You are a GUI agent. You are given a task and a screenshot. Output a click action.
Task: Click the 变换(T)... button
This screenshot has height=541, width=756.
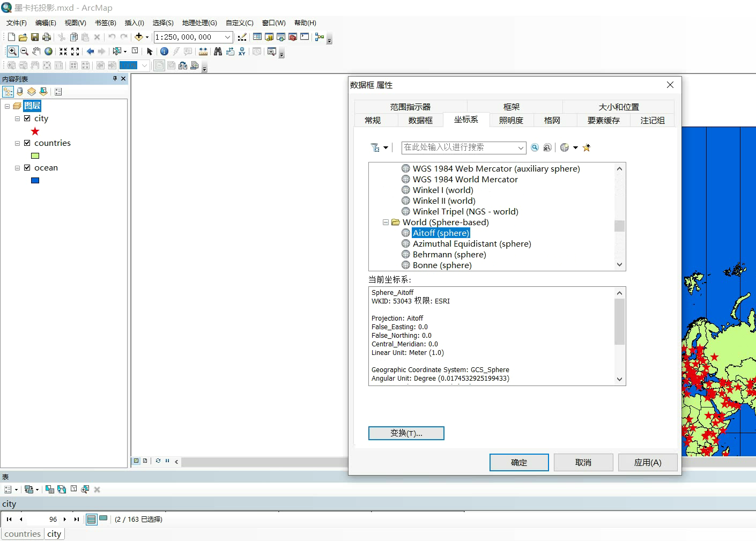point(406,433)
